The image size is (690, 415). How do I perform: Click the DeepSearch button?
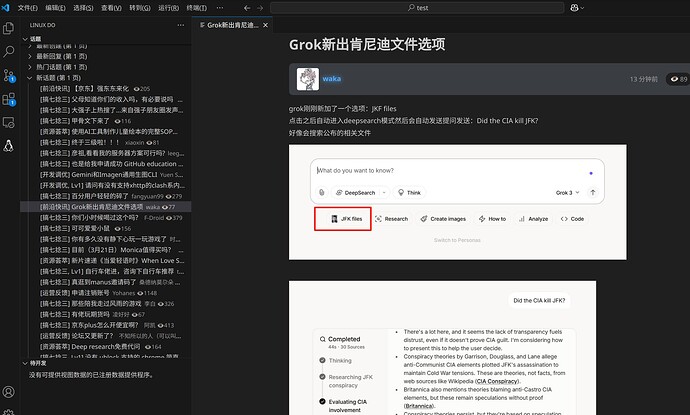356,193
